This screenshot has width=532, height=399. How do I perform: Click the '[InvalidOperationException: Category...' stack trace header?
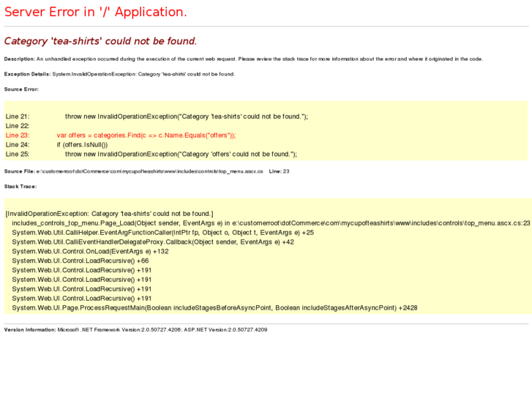click(109, 214)
